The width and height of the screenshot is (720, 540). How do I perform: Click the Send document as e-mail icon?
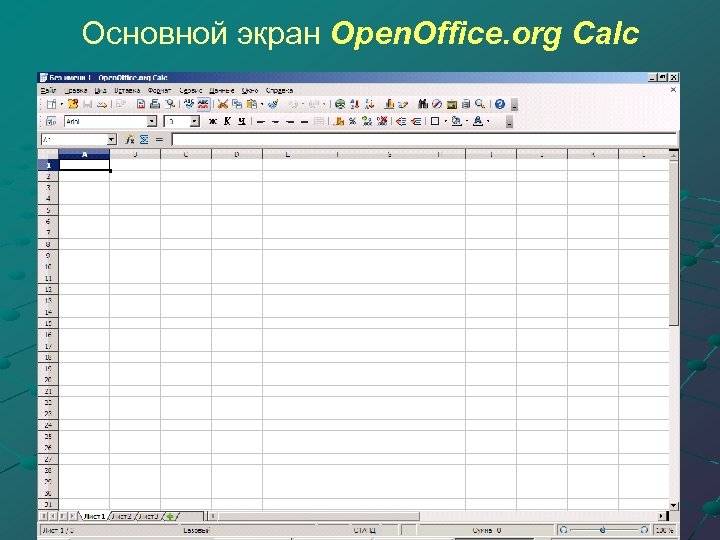[x=102, y=104]
